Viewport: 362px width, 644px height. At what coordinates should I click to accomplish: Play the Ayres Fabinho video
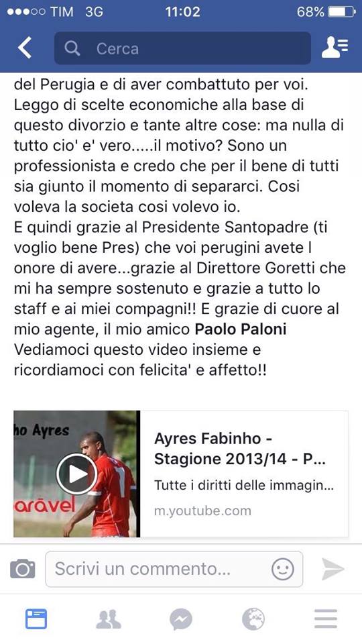[76, 474]
